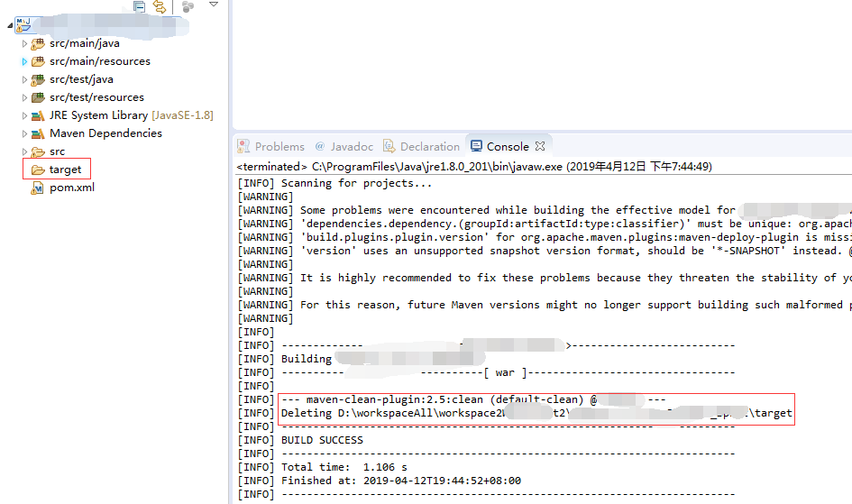The height and width of the screenshot is (504, 852).
Task: Expand the src/main/java source folder
Action: 25,43
